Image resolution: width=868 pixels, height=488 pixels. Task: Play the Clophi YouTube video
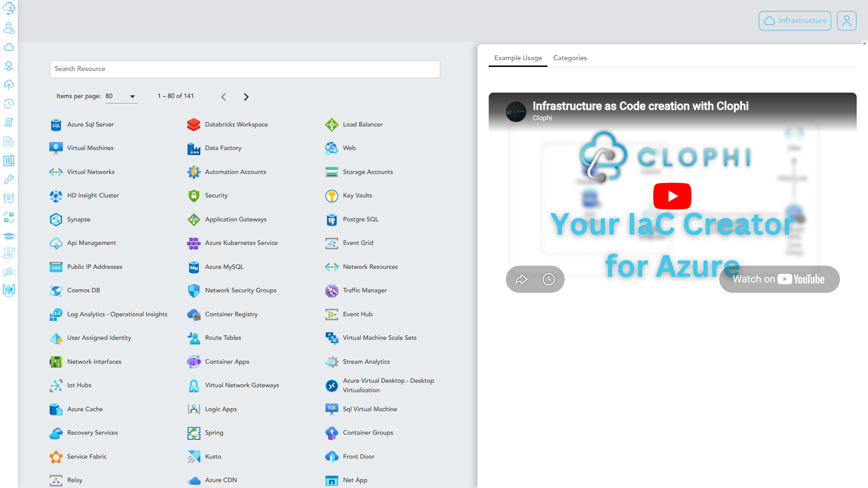click(672, 196)
